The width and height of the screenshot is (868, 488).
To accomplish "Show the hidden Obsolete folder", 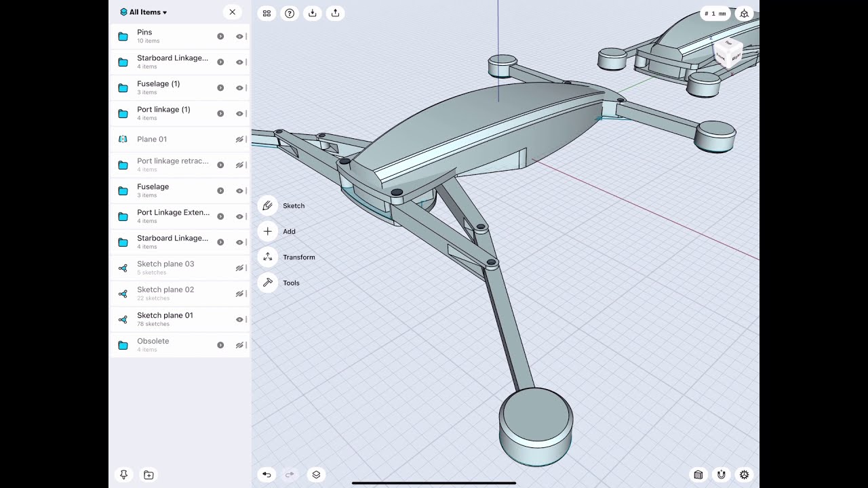I will 239,346.
